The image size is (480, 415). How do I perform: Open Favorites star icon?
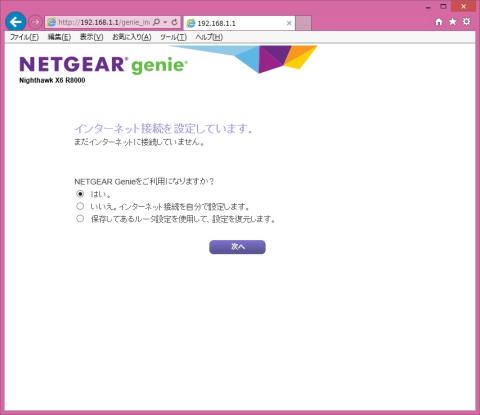(x=452, y=22)
